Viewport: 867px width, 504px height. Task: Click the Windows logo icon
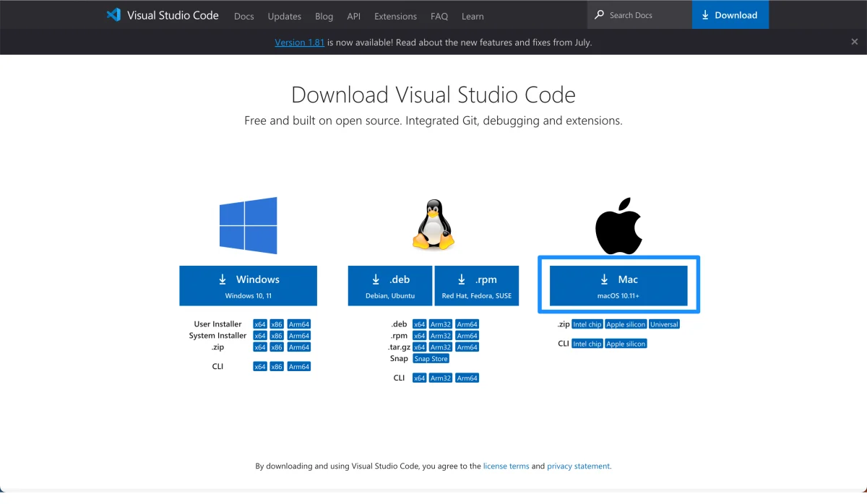coord(248,225)
